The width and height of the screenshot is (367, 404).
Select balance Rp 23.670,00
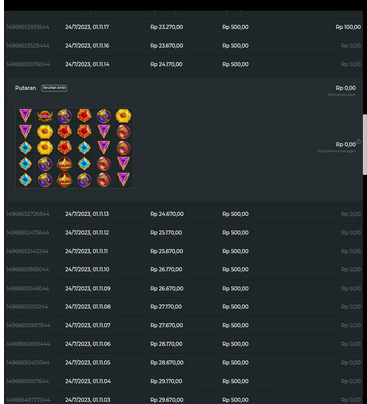point(167,46)
